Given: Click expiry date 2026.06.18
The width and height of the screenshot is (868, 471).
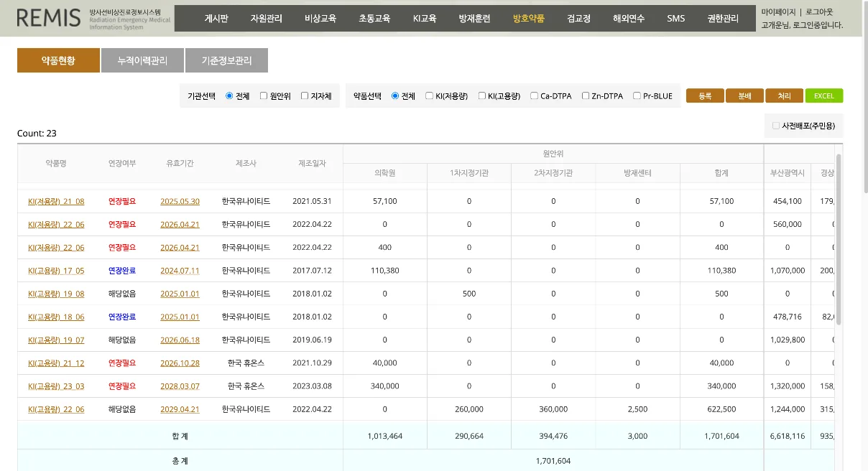Looking at the screenshot, I should pyautogui.click(x=180, y=340).
